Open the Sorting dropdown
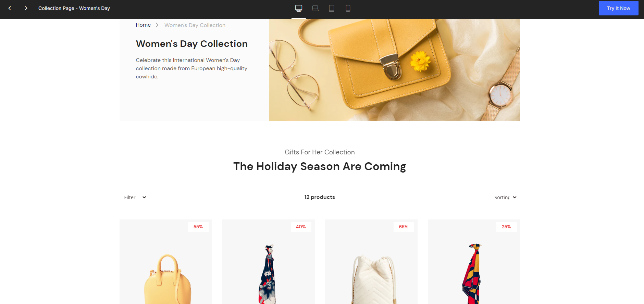Image resolution: width=644 pixels, height=304 pixels. click(505, 198)
